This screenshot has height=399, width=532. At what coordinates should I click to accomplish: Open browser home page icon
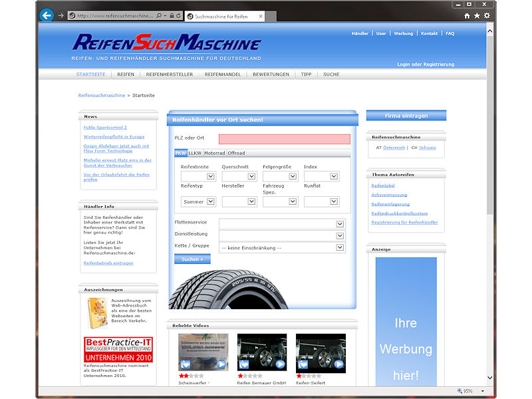click(x=467, y=15)
